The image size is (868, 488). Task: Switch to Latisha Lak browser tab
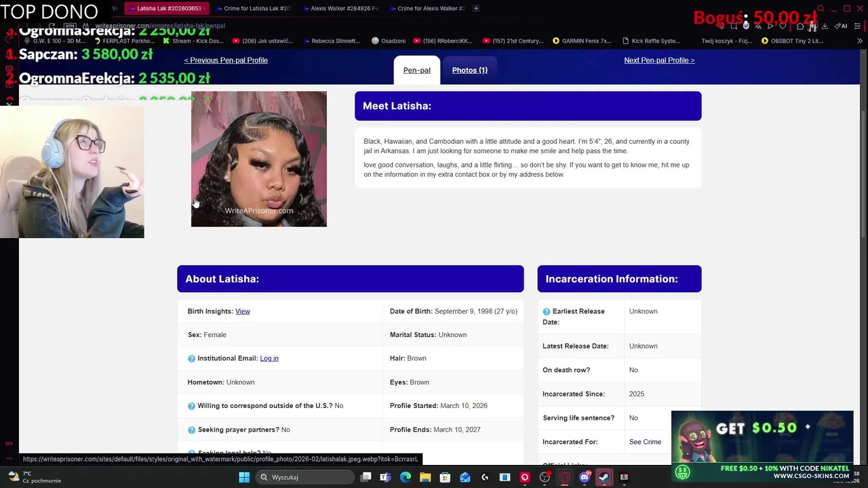coord(166,8)
